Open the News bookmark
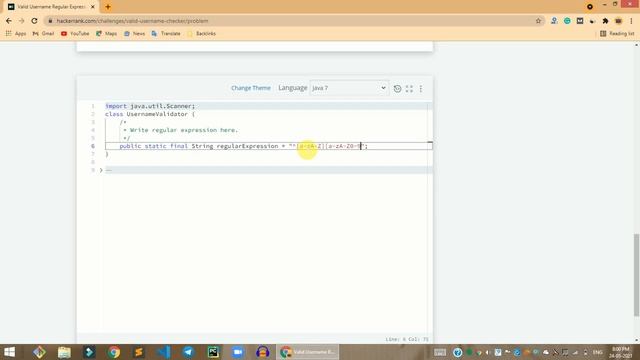The height and width of the screenshot is (360, 640). click(x=134, y=33)
